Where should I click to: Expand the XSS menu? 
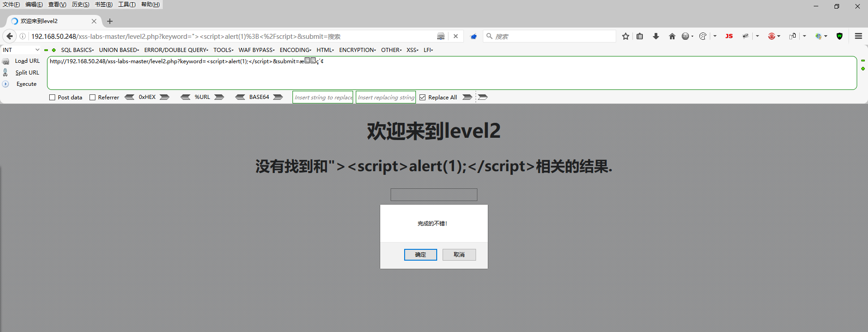(x=412, y=50)
